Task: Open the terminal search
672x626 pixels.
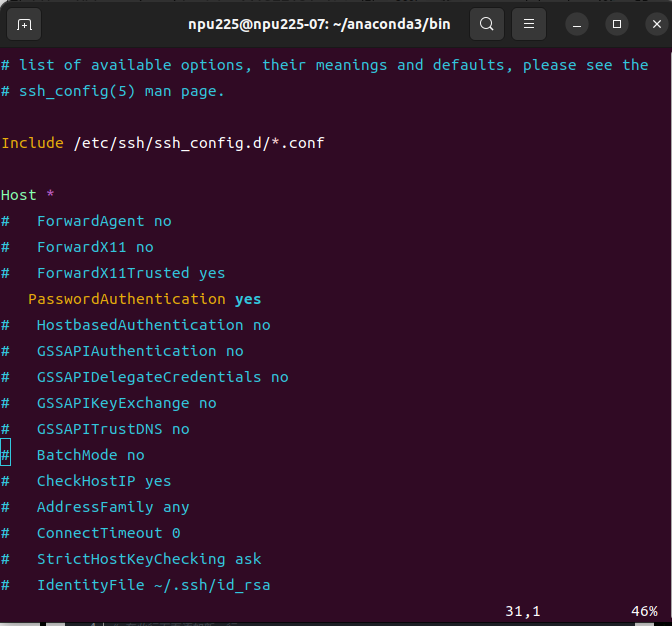Action: (486, 24)
